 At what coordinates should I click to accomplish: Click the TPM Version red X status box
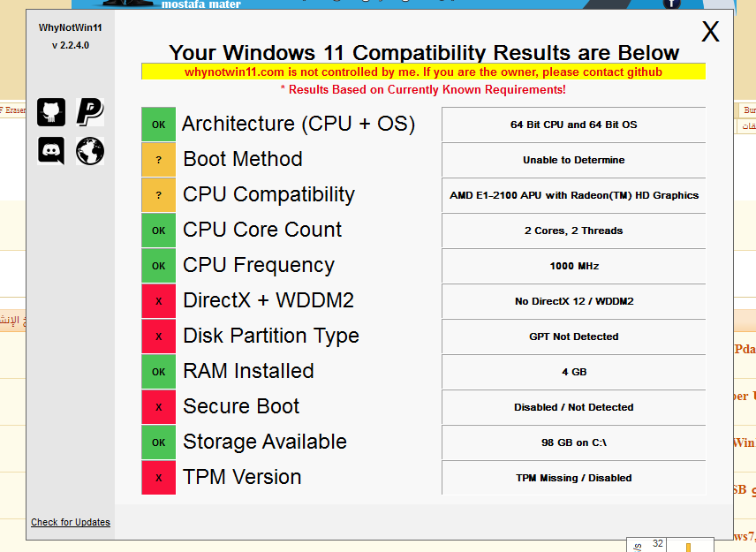(159, 478)
